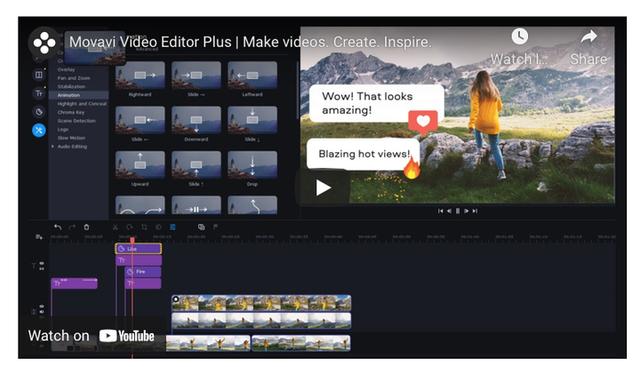Viewport: 640px width, 367px height.
Task: Click the crop icon in timeline toolbar
Action: [144, 227]
